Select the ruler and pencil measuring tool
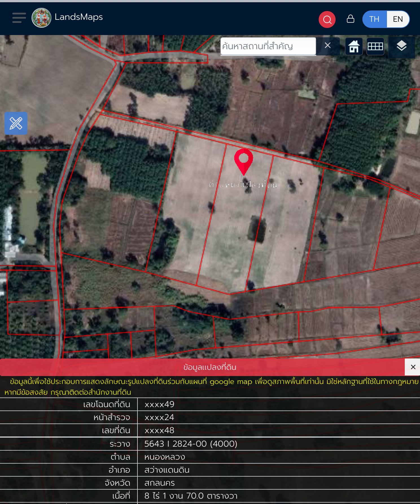The height and width of the screenshot is (504, 420). 16,123
